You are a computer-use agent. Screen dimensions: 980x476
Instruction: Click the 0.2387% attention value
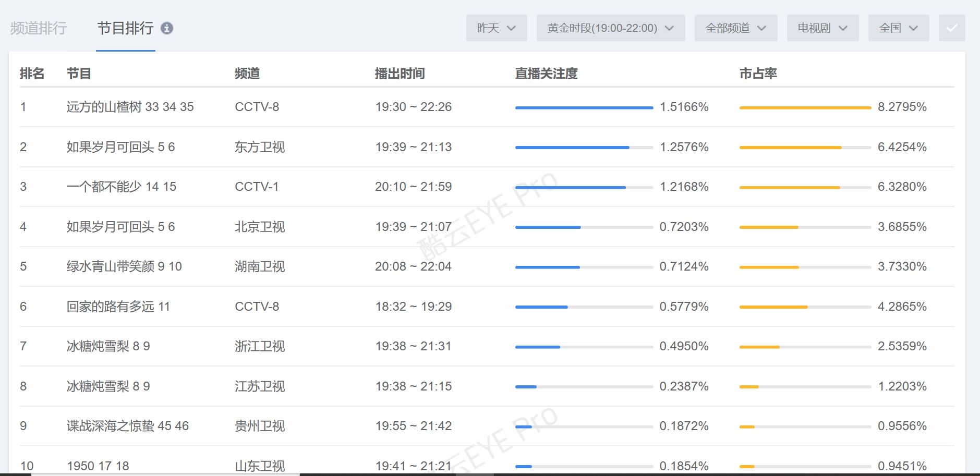pos(684,386)
